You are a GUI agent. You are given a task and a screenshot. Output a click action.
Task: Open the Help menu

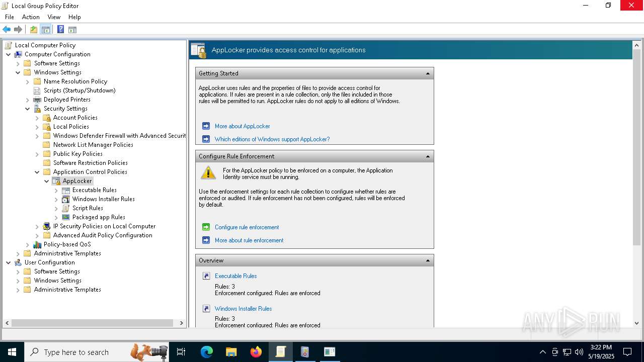74,17
